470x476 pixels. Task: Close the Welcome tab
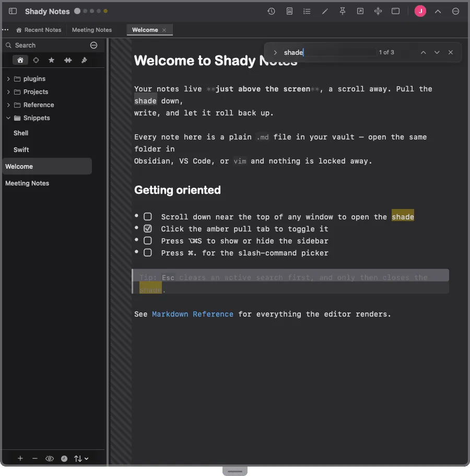tap(164, 30)
